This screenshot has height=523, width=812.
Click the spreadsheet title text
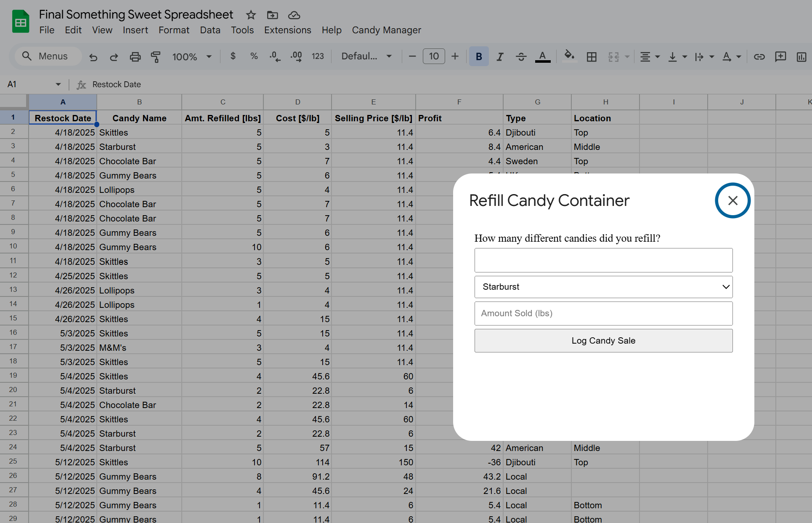click(136, 15)
